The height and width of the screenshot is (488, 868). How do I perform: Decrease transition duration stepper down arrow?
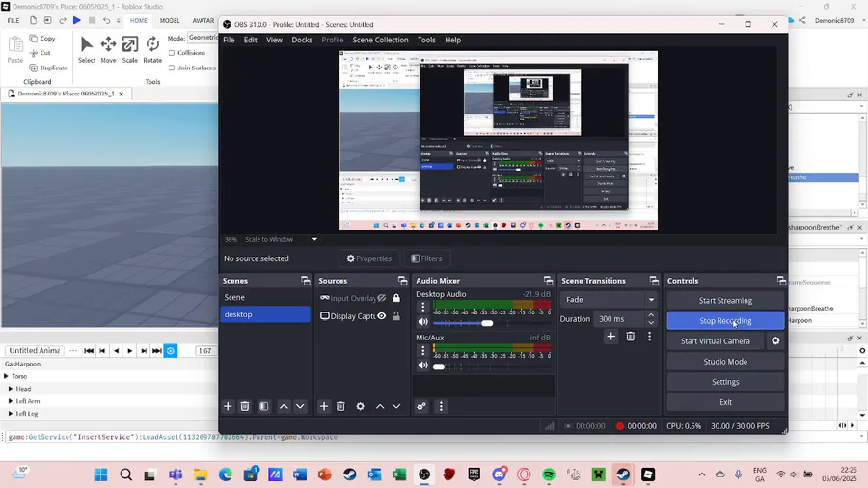651,322
